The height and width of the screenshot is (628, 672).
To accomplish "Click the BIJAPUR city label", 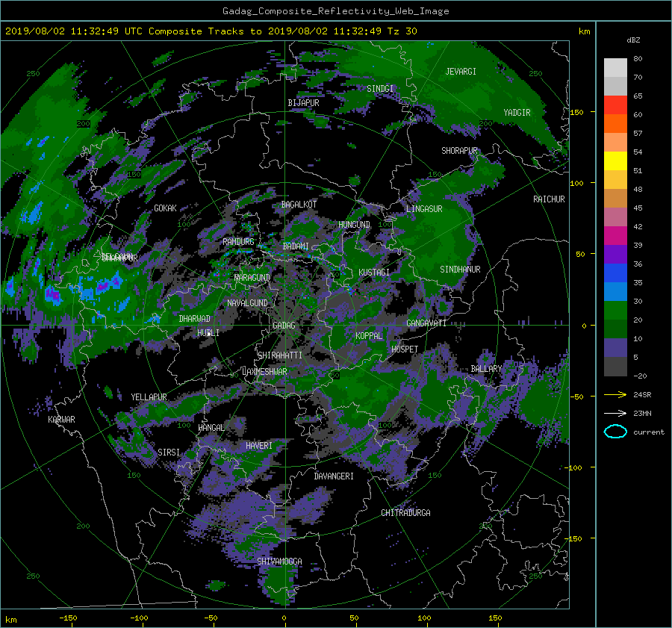I will (303, 103).
